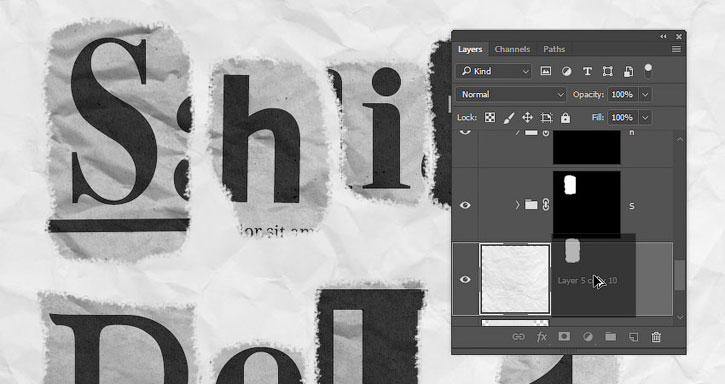Open the Fill slider dropdown arrow
Viewport: 725px width, 384px height.
tap(645, 118)
